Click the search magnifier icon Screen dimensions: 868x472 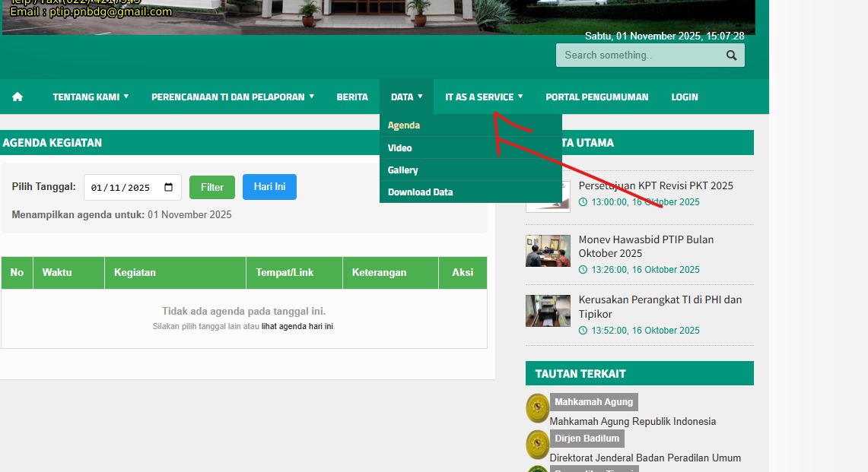731,55
